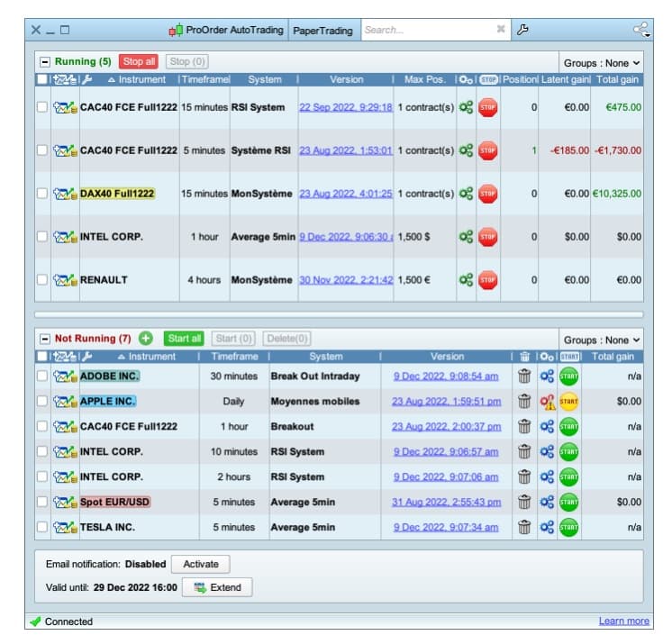This screenshot has width=672, height=644.
Task: Click the settings gears for RENAULT row
Action: pos(466,280)
